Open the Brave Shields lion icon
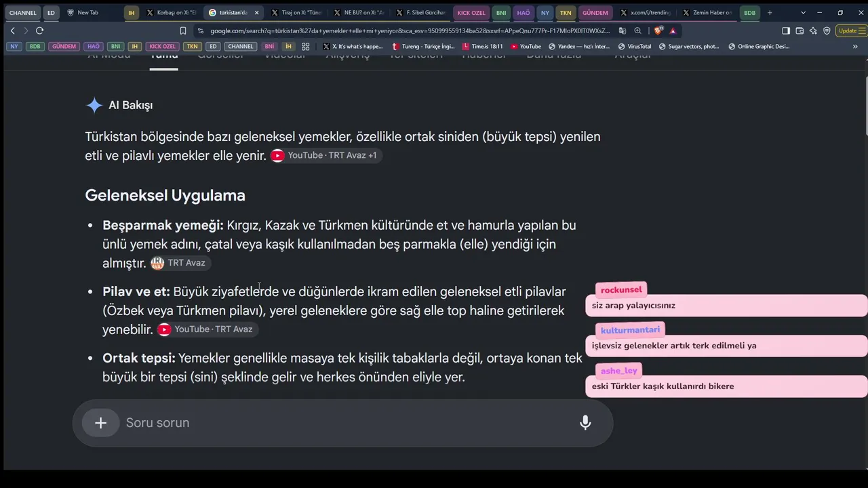 click(658, 30)
